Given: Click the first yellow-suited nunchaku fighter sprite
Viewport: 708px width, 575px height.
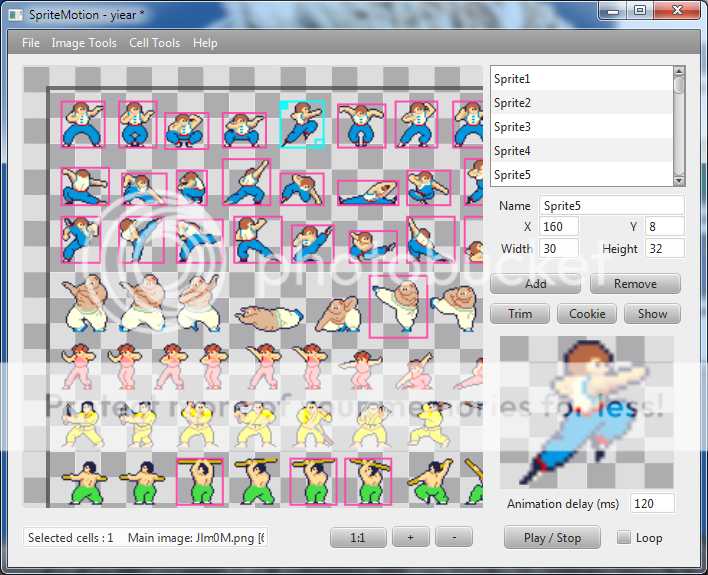Looking at the screenshot, I should click(x=81, y=425).
